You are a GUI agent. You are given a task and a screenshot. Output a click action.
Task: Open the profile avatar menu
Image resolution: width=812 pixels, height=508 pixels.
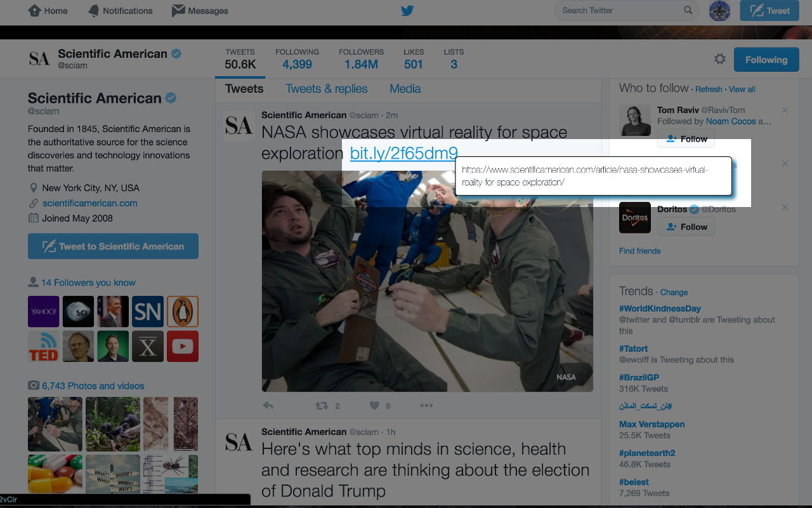[719, 11]
